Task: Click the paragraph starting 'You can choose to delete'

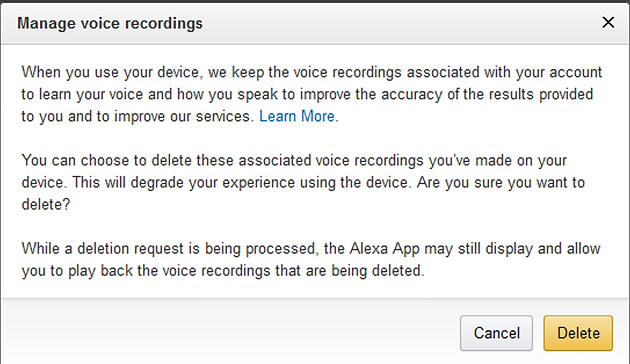Action: tap(303, 182)
